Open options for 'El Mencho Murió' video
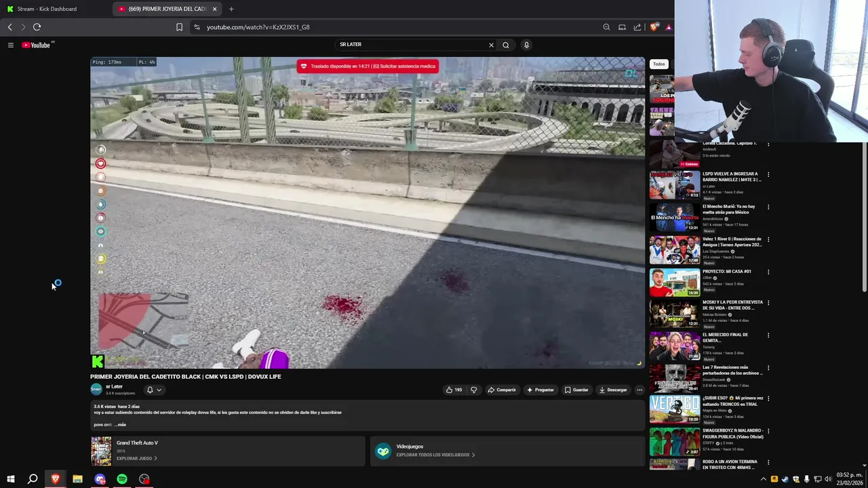The width and height of the screenshot is (868, 488). point(768,207)
